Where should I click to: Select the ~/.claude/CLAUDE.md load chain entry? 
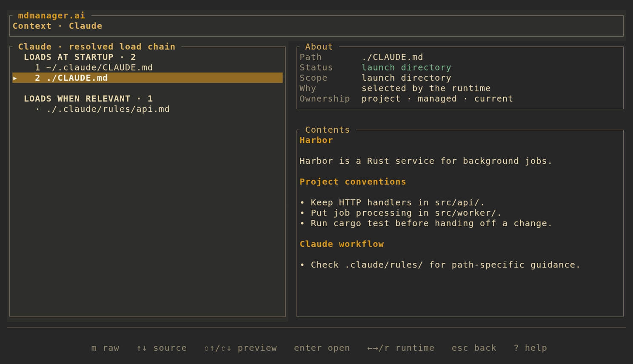click(x=94, y=68)
